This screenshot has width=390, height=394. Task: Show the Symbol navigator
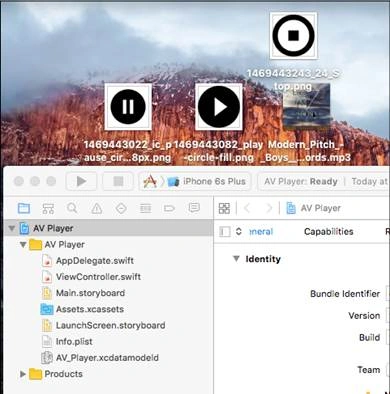(x=48, y=209)
